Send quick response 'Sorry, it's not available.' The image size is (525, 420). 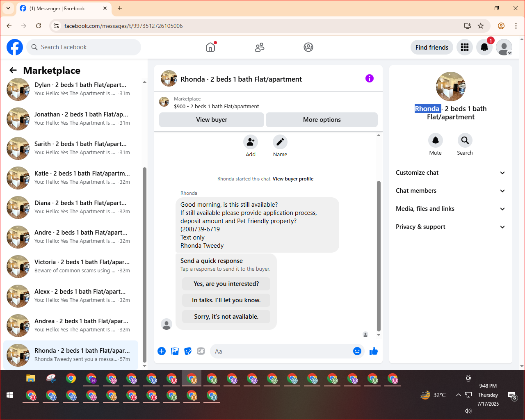(x=226, y=317)
